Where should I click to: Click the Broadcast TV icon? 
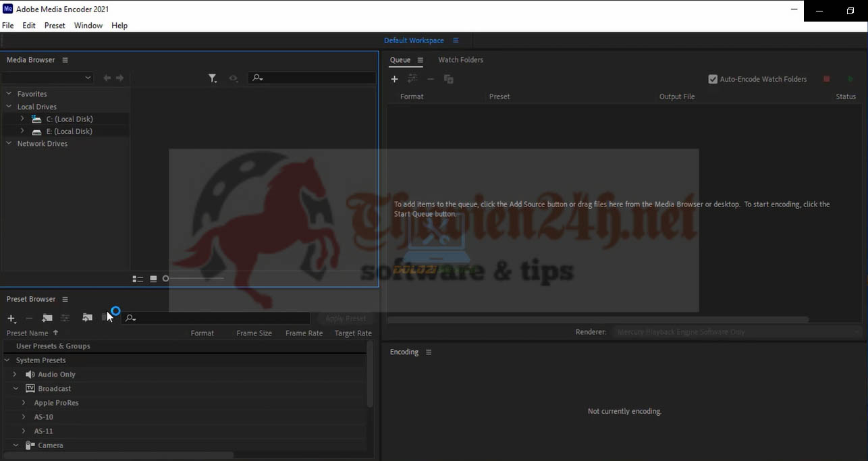30,389
